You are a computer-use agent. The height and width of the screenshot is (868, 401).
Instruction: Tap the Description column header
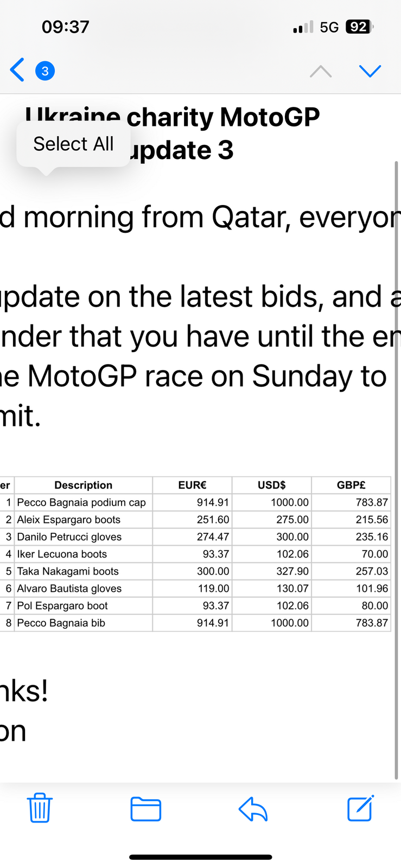click(x=84, y=485)
